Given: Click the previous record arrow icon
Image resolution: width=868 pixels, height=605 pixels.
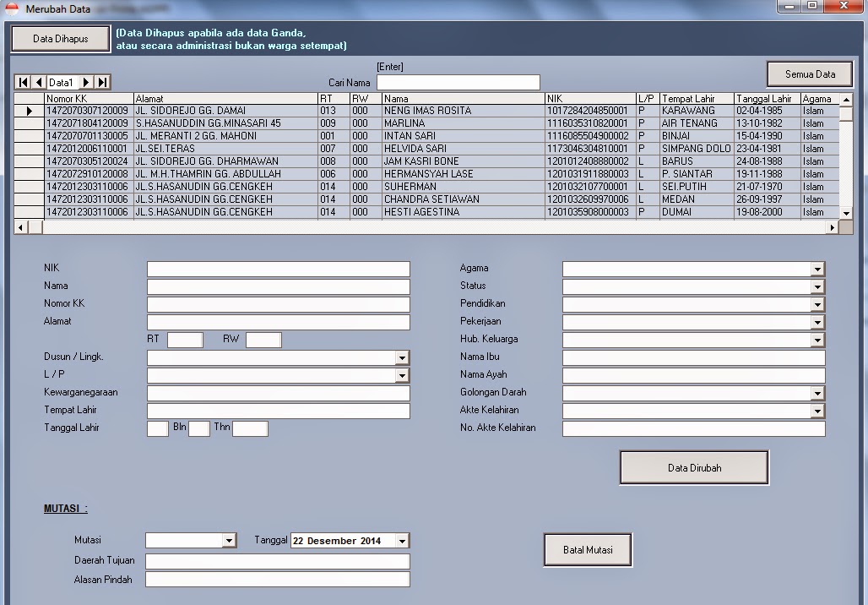Looking at the screenshot, I should (x=38, y=82).
